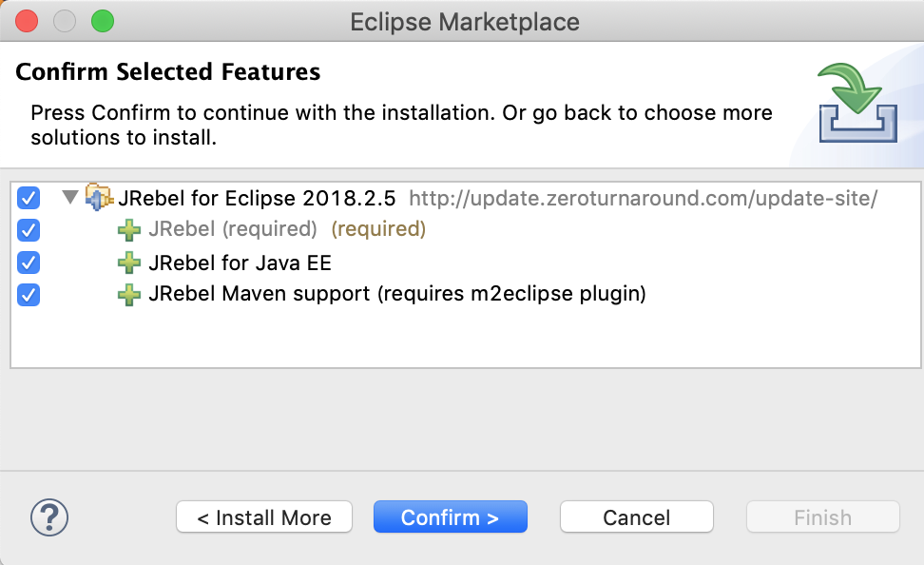Click the disabled Finish button

click(823, 517)
